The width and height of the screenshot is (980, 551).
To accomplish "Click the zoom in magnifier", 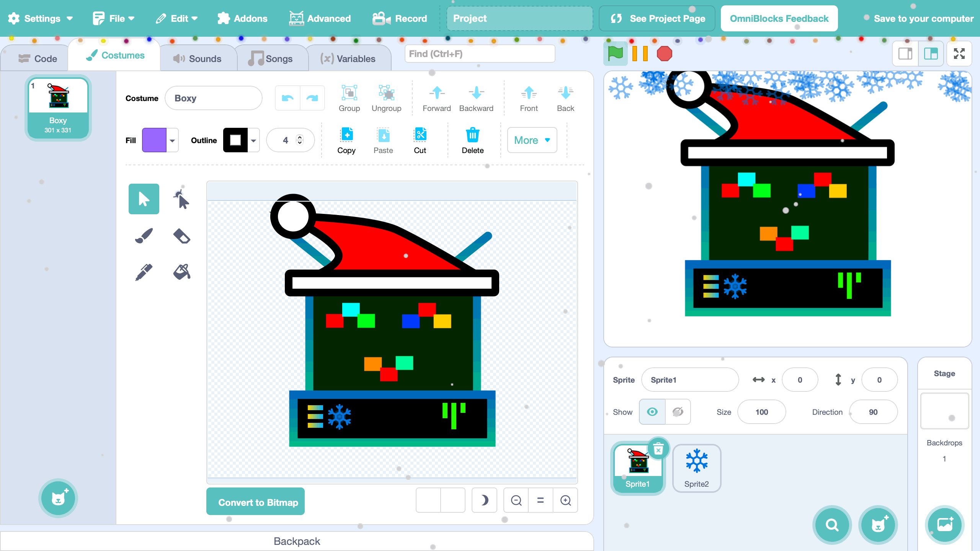I will coord(565,500).
